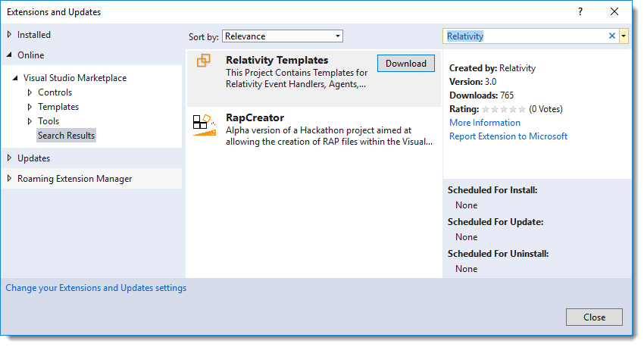The image size is (644, 347).
Task: Expand the Installed category
Action: (x=9, y=35)
